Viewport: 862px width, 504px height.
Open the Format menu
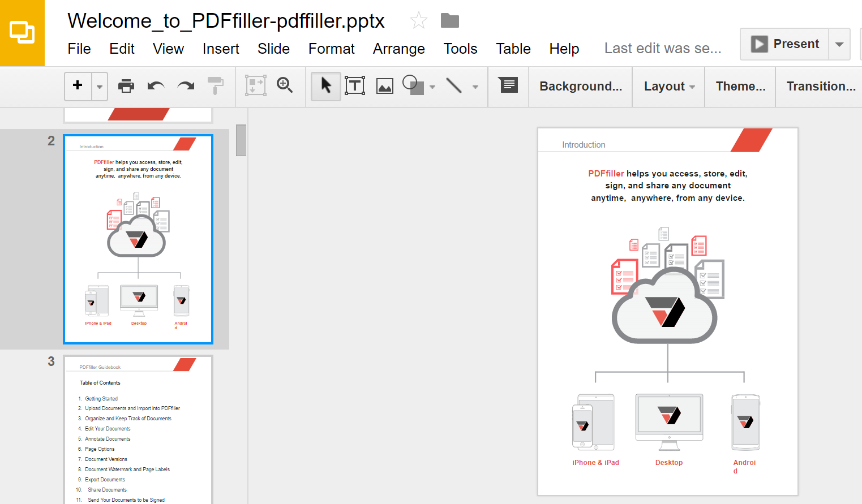(332, 49)
